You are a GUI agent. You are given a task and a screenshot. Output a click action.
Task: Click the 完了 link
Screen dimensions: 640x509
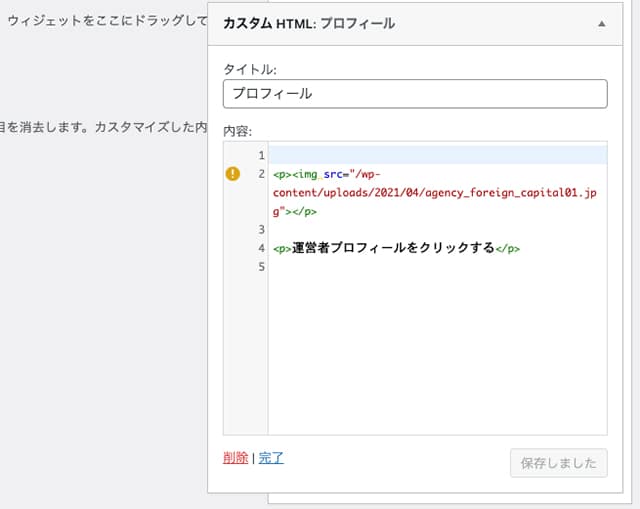(x=271, y=458)
